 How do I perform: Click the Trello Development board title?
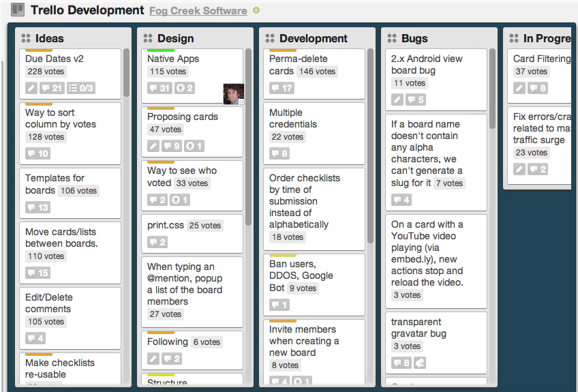pos(87,10)
